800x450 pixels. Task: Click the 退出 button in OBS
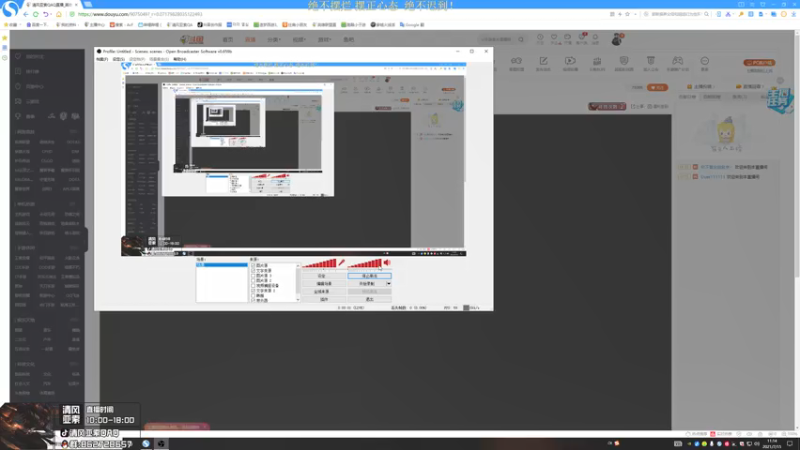pos(369,299)
